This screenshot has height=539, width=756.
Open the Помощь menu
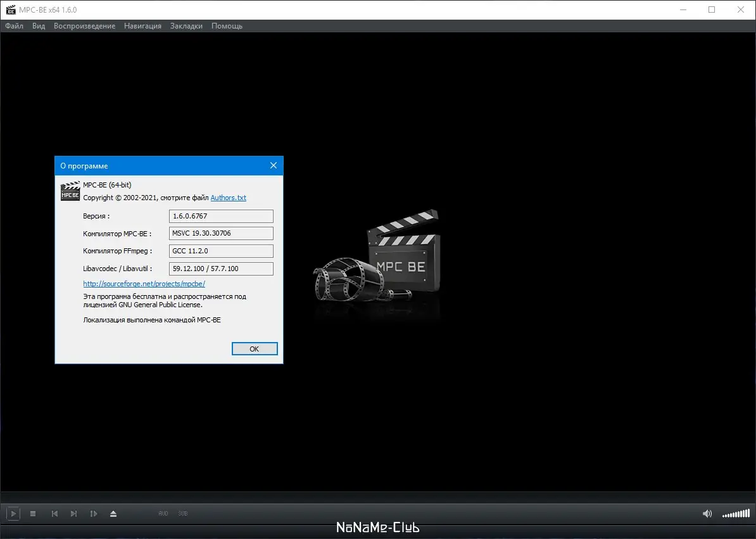tap(227, 26)
